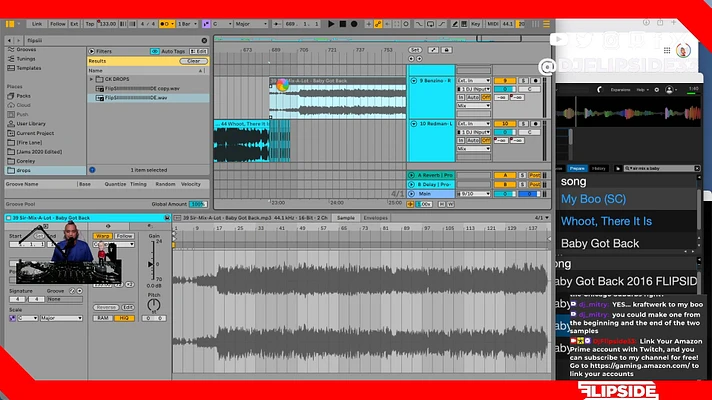Expand the CK DROPS folder
This screenshot has height=400, width=712.
(x=91, y=79)
